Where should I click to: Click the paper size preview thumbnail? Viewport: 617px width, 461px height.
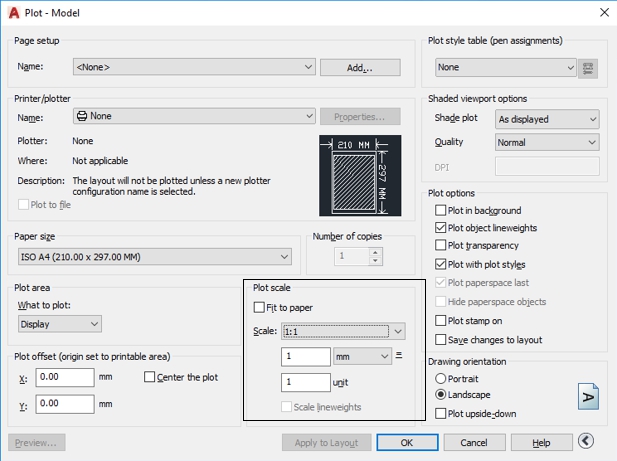coord(360,175)
